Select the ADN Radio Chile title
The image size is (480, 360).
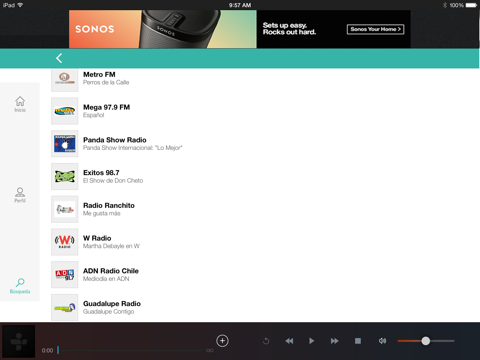point(111,271)
